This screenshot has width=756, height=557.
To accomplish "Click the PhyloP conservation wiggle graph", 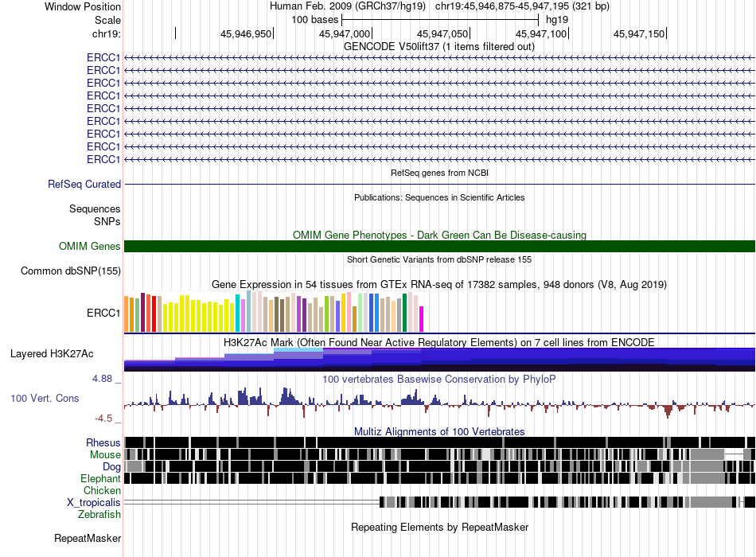I will 439,402.
